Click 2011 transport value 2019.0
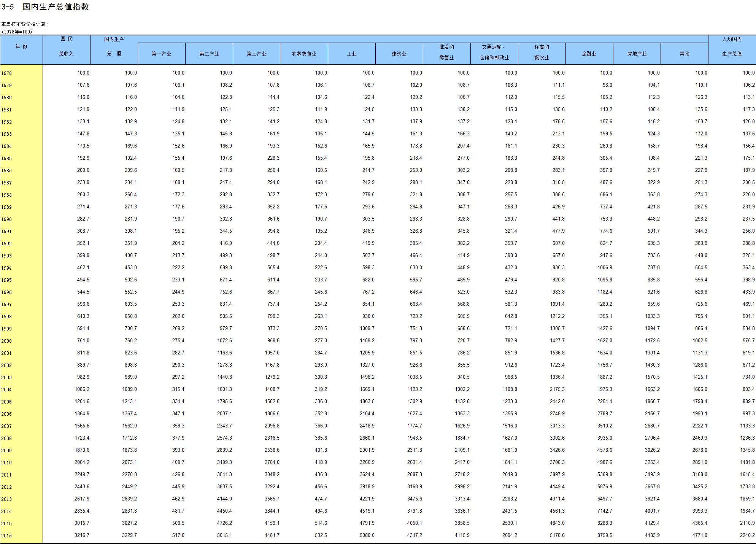The width and height of the screenshot is (756, 556). (x=510, y=474)
